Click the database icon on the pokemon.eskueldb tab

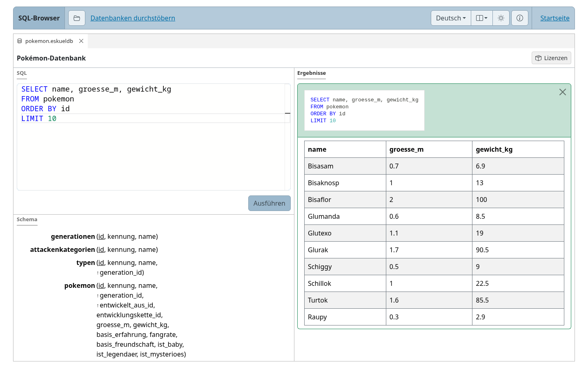[x=20, y=41]
